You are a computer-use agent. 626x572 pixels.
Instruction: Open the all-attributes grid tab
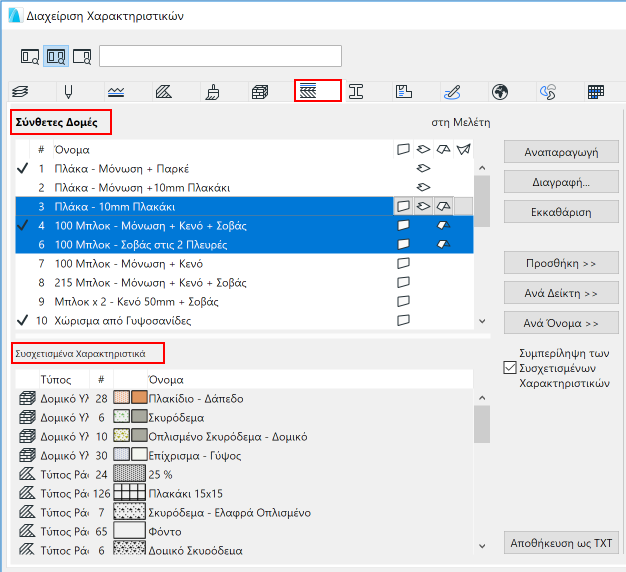(596, 91)
